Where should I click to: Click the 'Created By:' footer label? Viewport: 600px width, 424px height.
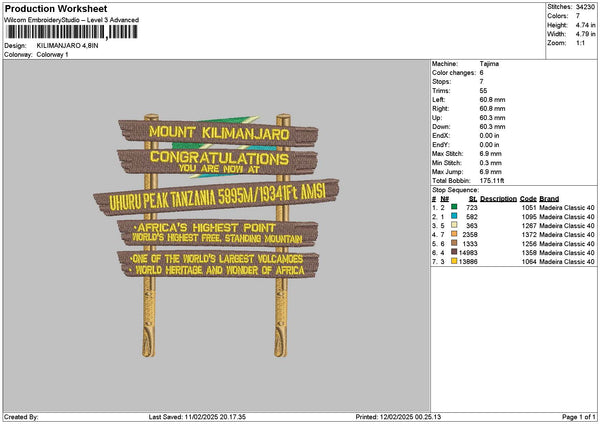point(21,417)
